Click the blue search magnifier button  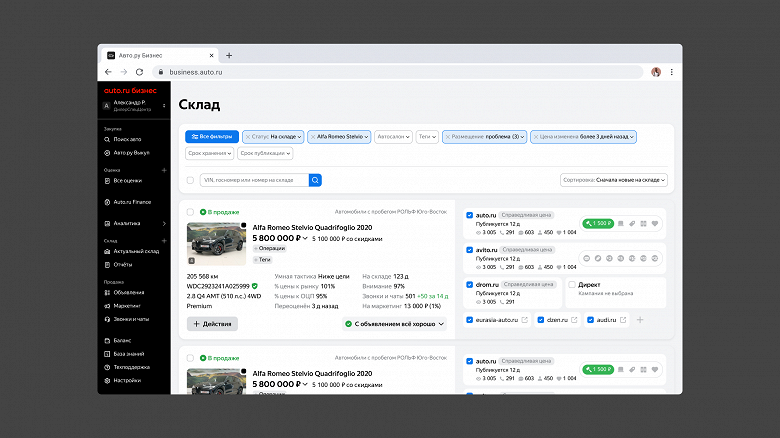pyautogui.click(x=315, y=180)
